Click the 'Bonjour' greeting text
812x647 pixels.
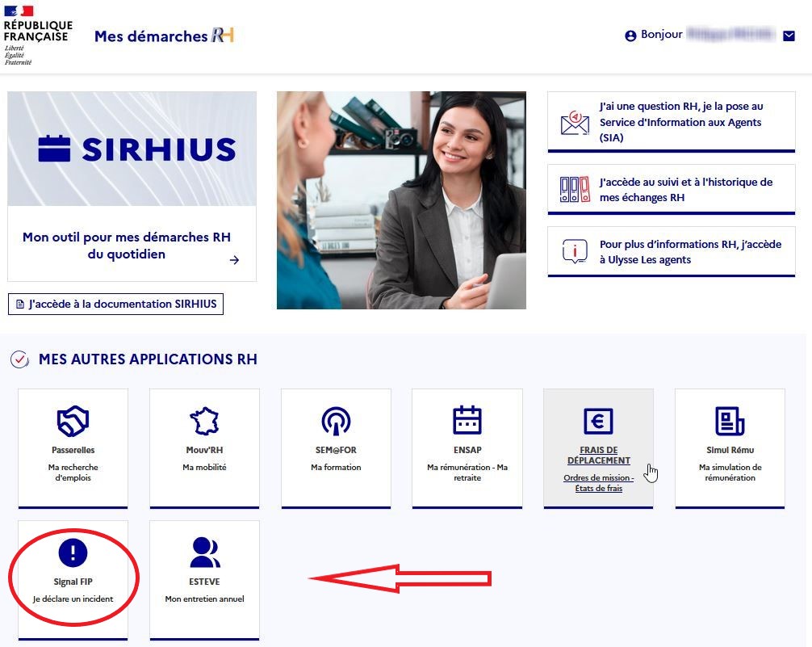(661, 34)
